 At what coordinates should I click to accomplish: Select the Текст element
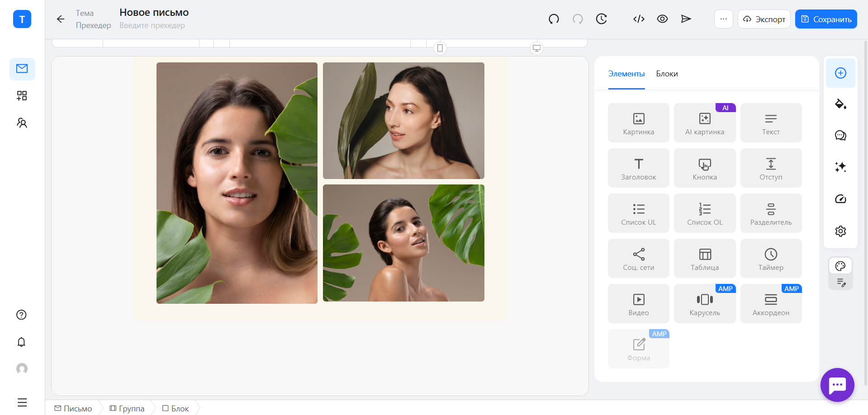[x=771, y=123]
